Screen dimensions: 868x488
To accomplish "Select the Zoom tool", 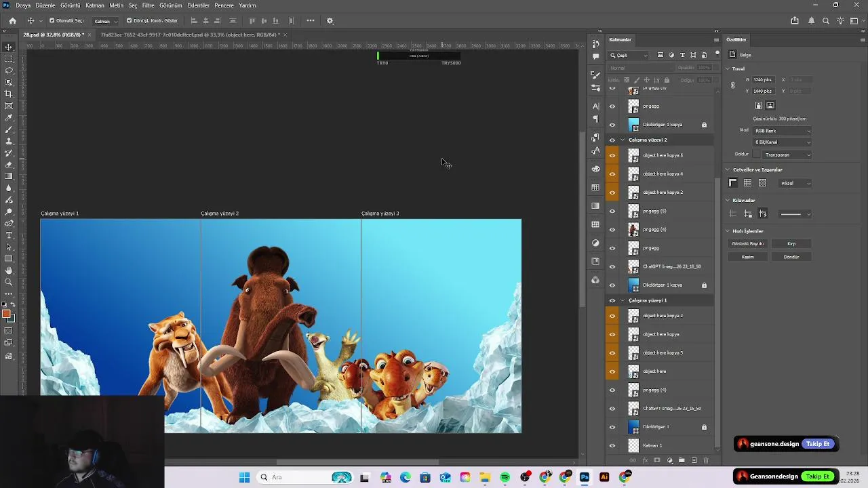I will 9,282.
